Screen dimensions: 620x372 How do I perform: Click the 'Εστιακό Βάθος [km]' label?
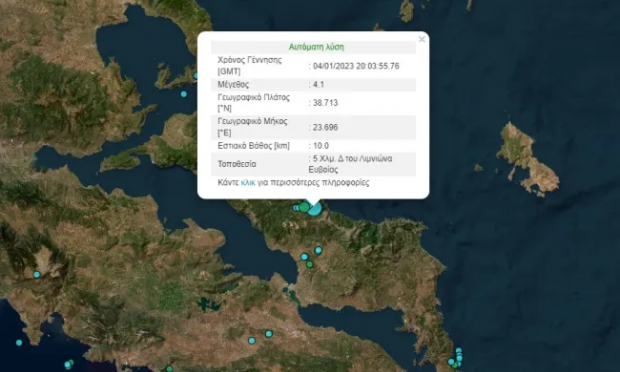[253, 145]
